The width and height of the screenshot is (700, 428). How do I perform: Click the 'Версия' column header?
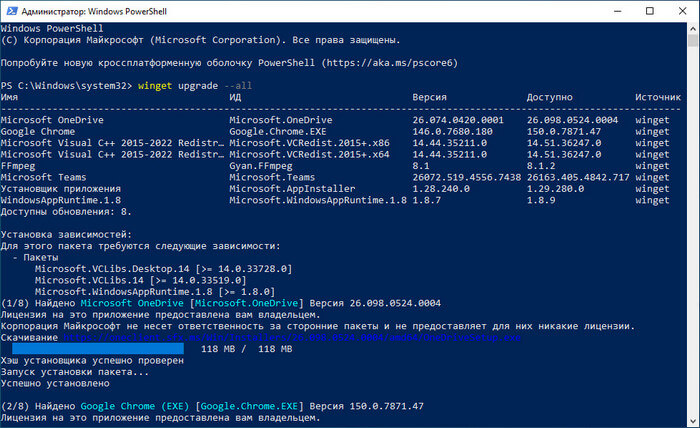(429, 97)
